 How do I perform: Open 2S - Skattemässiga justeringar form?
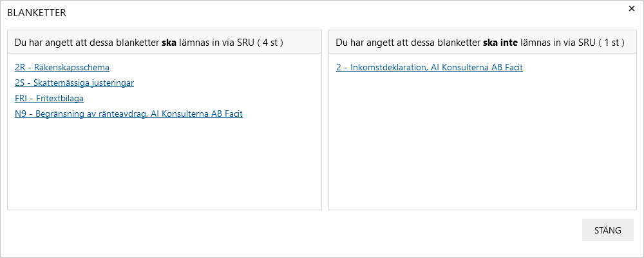click(74, 83)
